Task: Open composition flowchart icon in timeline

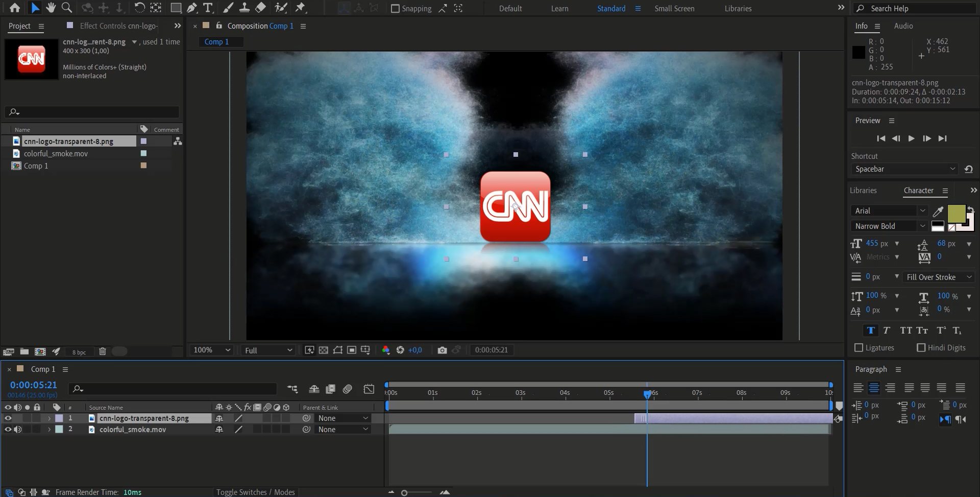Action: (292, 389)
